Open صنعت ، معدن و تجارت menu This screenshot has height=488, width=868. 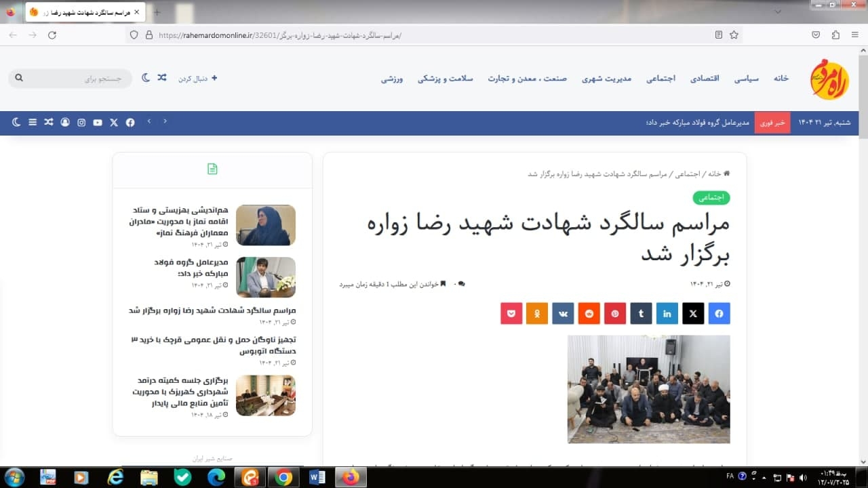pos(527,79)
